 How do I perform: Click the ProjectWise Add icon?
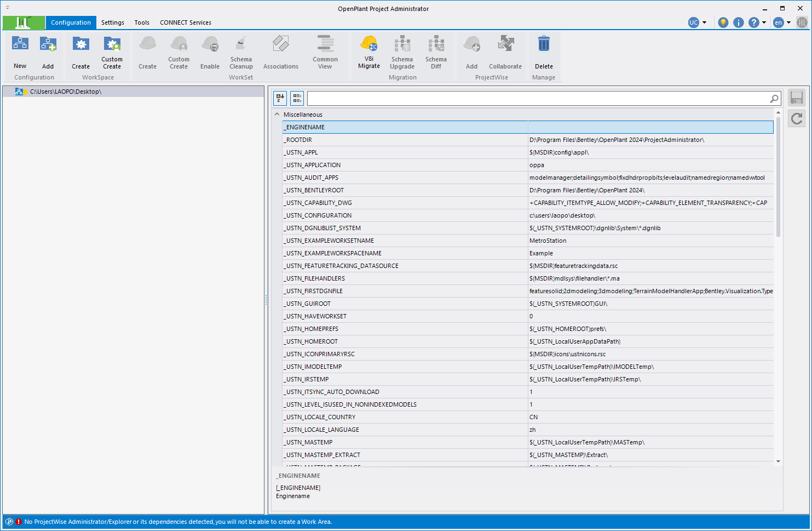472,44
